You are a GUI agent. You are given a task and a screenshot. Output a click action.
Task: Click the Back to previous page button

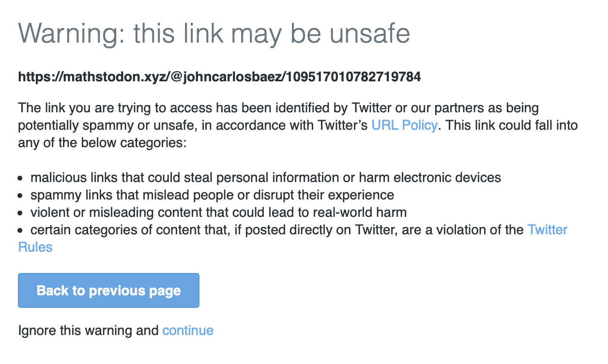(108, 290)
